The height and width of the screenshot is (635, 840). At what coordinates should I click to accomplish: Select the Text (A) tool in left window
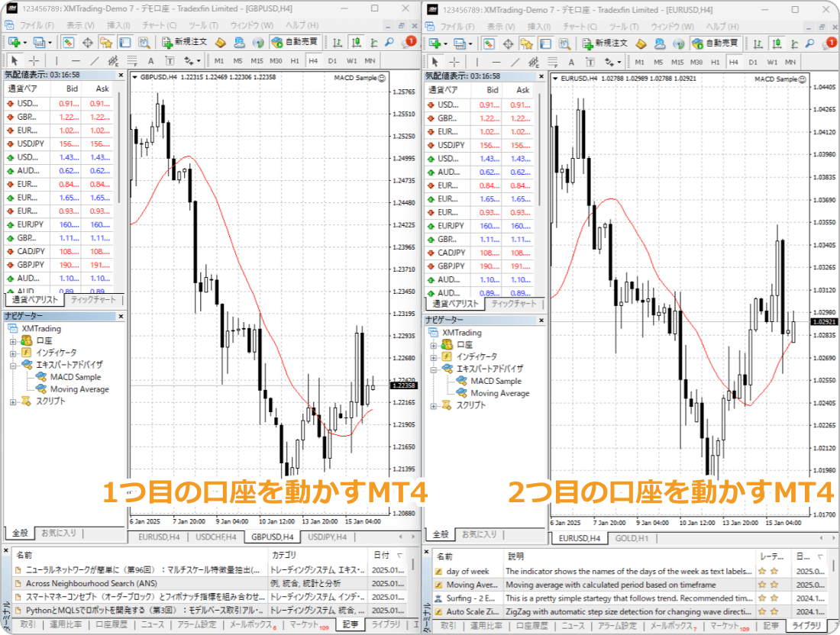151,60
